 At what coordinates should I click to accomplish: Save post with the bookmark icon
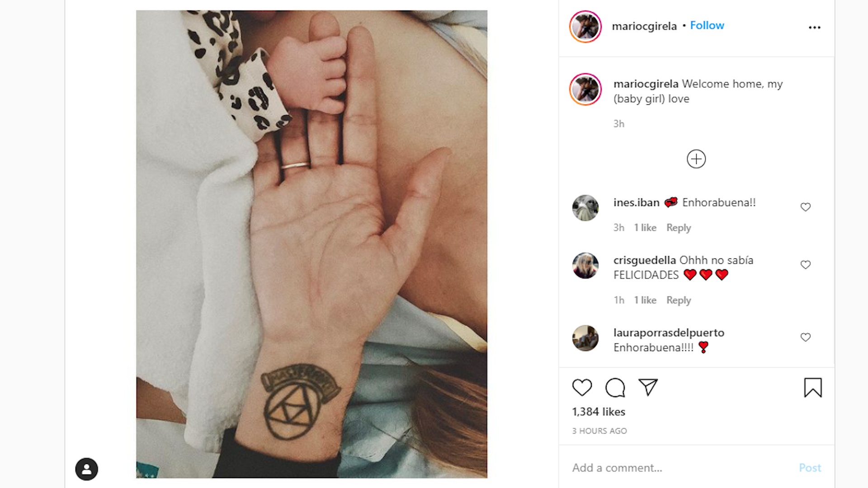click(813, 388)
